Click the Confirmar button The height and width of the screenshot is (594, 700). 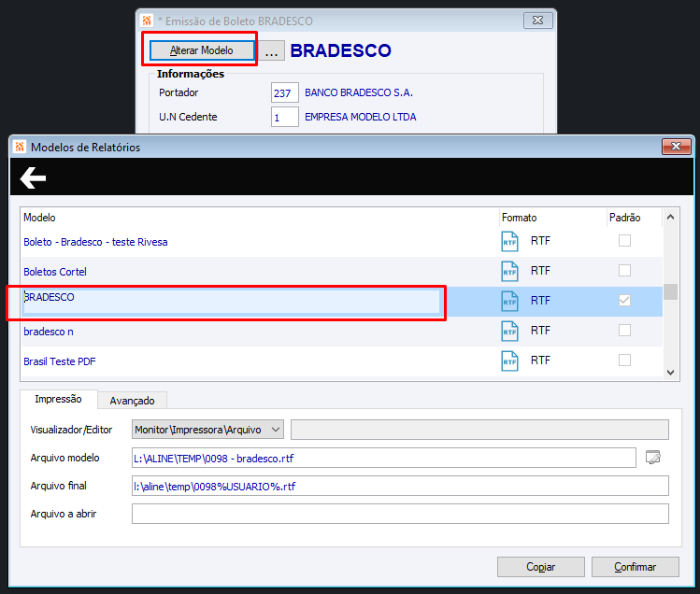[635, 567]
